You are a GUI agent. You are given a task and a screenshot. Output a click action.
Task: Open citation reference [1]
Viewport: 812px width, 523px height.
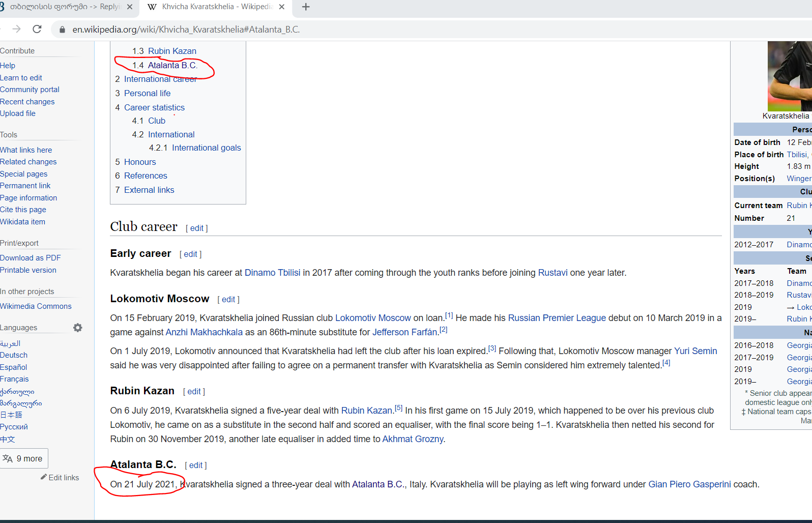449,315
